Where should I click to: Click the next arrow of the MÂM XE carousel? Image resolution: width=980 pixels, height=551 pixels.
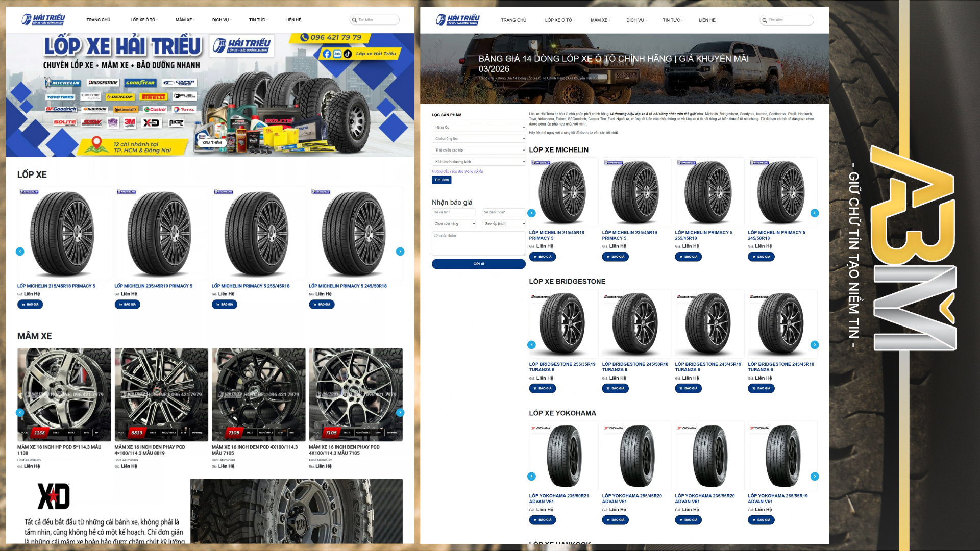pyautogui.click(x=400, y=413)
